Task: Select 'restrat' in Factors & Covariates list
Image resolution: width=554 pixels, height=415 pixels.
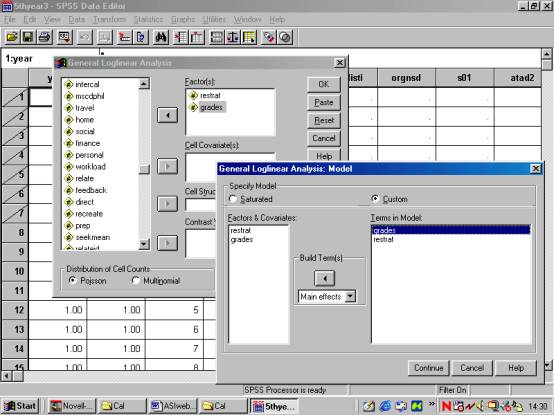Action: click(x=241, y=230)
